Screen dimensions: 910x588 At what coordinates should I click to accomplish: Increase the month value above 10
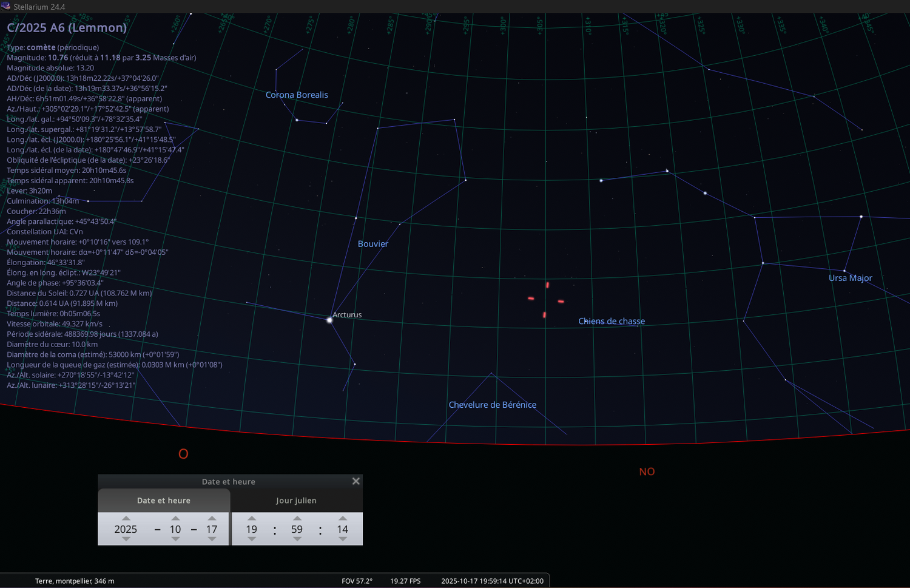(x=175, y=518)
